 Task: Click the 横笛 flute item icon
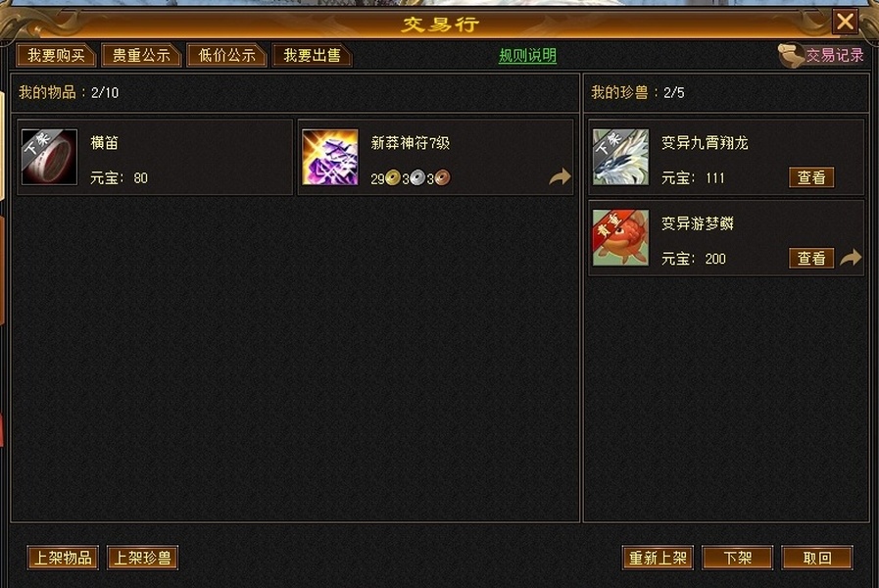click(x=49, y=157)
